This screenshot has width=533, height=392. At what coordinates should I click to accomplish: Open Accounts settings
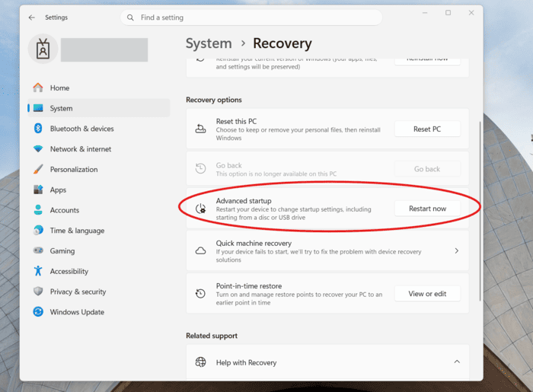(98, 210)
